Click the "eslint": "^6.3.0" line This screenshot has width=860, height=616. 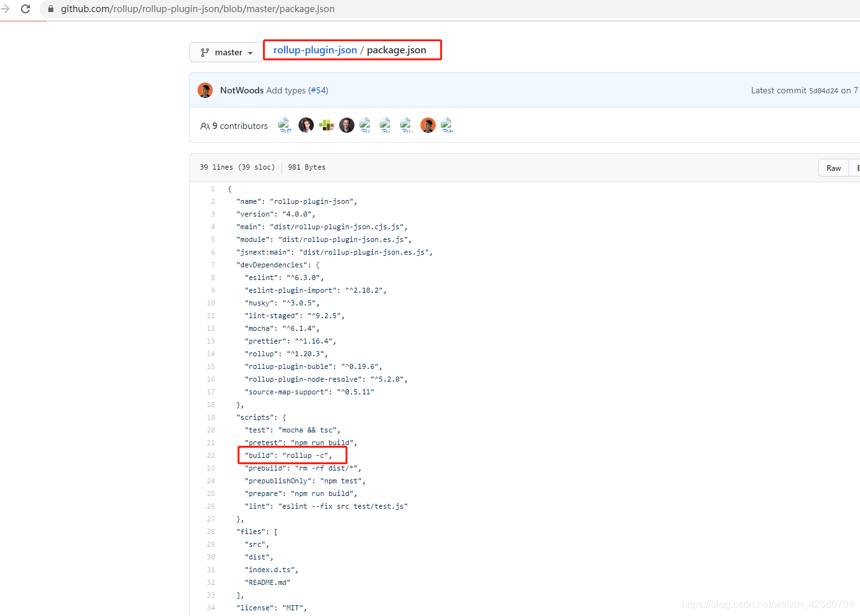coord(284,278)
